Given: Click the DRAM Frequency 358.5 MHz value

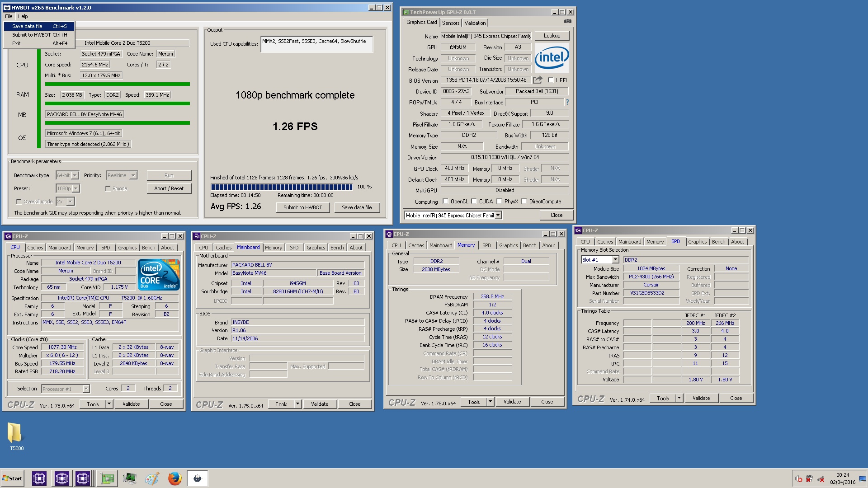Looking at the screenshot, I should [x=492, y=296].
